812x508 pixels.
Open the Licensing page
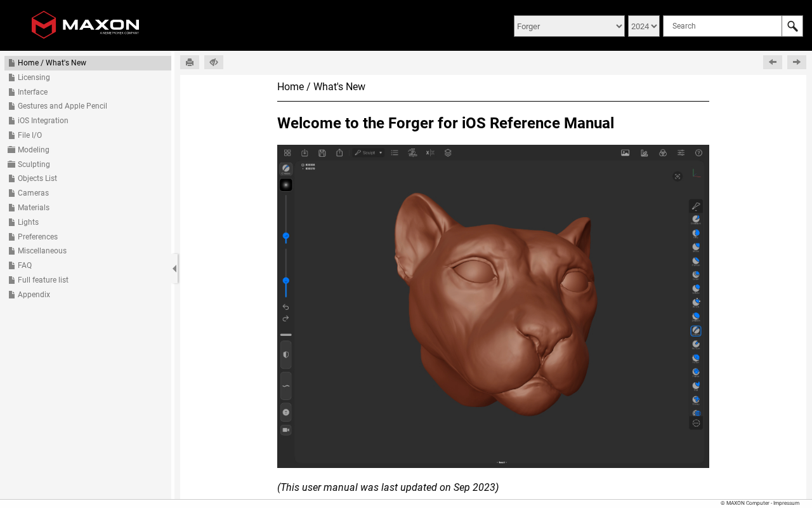(x=34, y=77)
